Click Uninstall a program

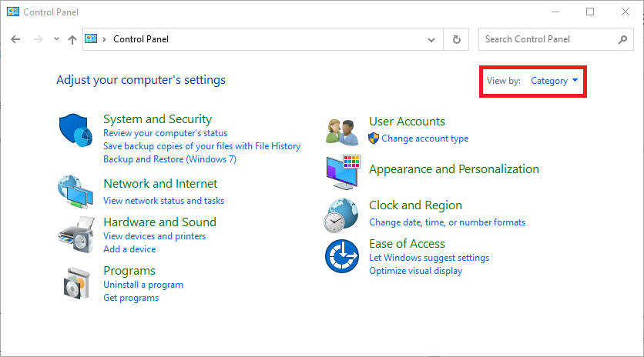pos(143,285)
